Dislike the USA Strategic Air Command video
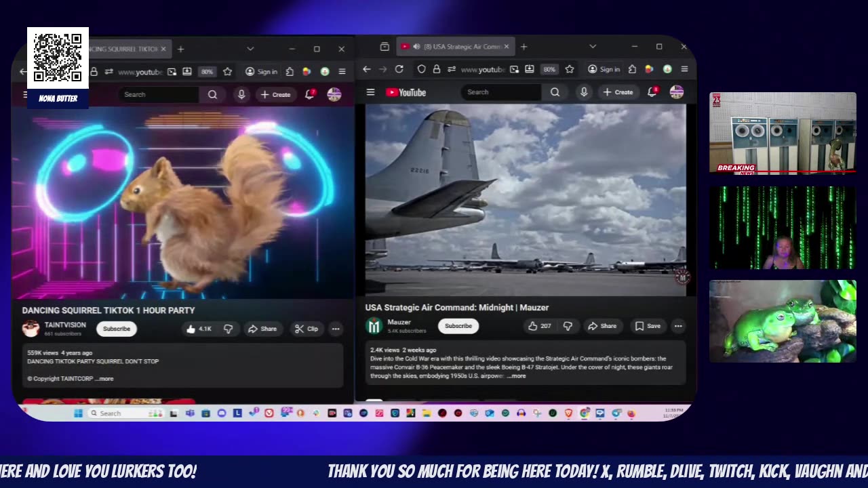This screenshot has width=868, height=488. (x=568, y=326)
